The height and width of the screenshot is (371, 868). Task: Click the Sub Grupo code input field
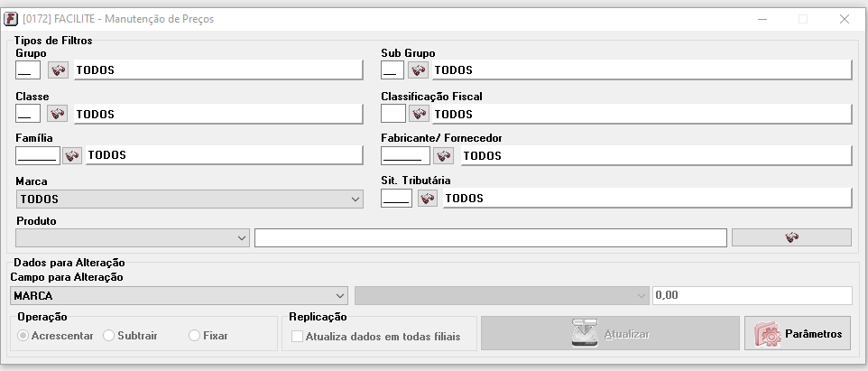coord(392,70)
